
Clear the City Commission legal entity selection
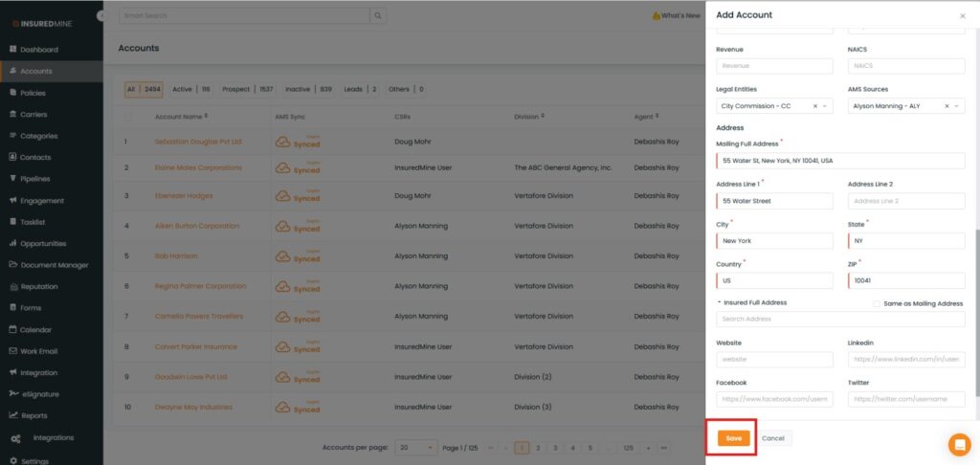click(814, 106)
